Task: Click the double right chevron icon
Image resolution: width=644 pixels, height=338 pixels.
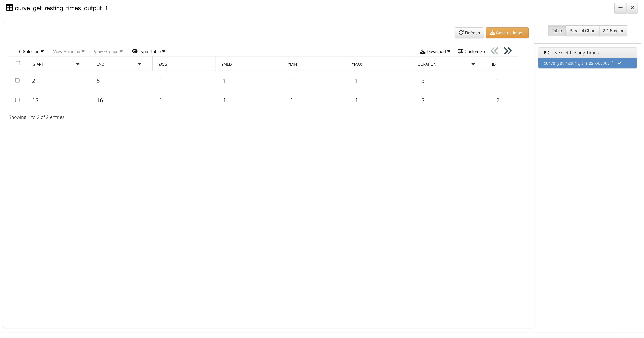Action: click(508, 51)
